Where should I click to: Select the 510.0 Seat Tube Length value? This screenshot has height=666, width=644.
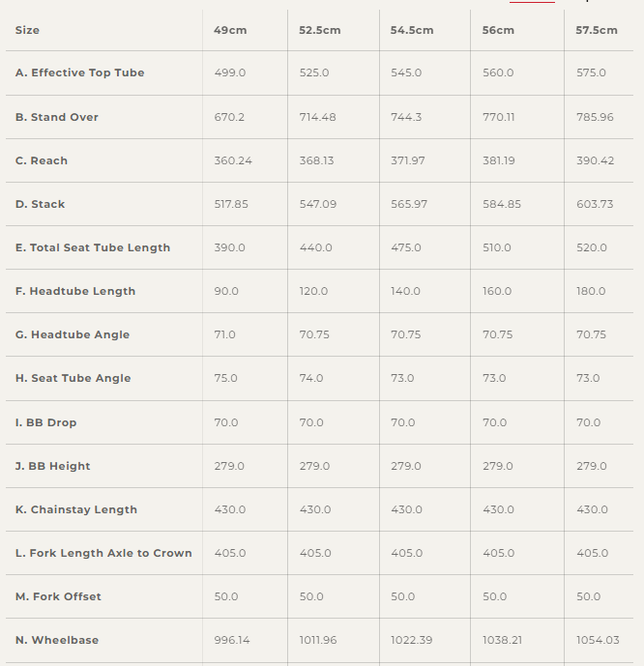coord(497,247)
